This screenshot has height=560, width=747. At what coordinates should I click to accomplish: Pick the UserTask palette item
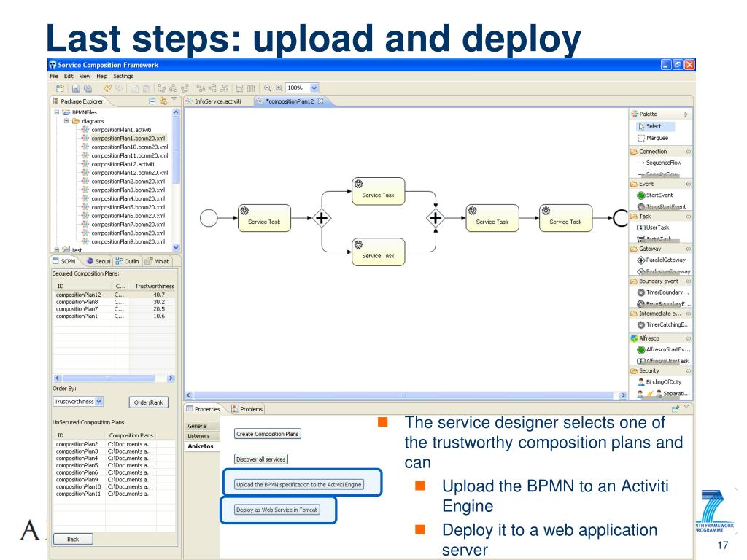tap(653, 227)
